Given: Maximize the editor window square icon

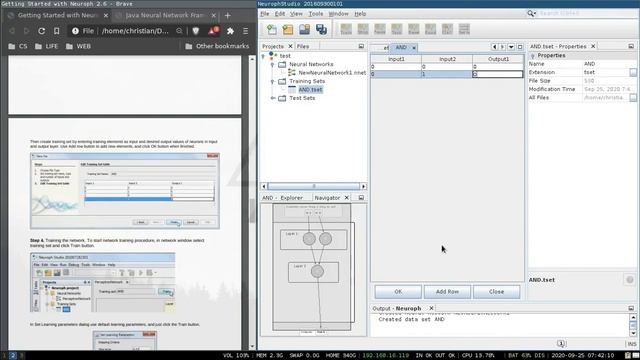Looking at the screenshot, I should (x=520, y=47).
